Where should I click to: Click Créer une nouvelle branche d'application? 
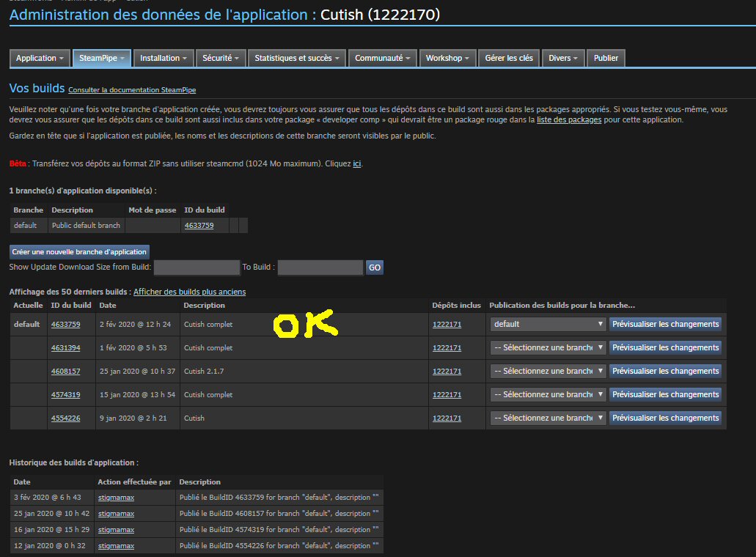coord(79,252)
